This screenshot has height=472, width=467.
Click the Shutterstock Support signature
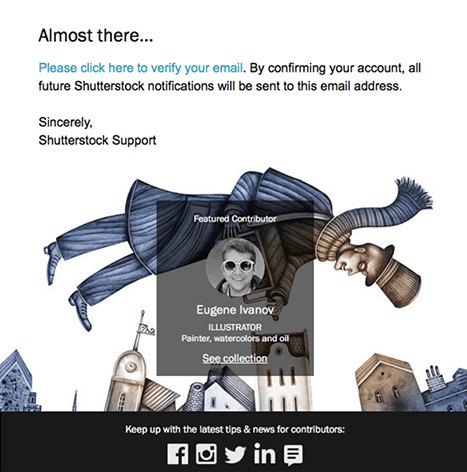[x=97, y=140]
